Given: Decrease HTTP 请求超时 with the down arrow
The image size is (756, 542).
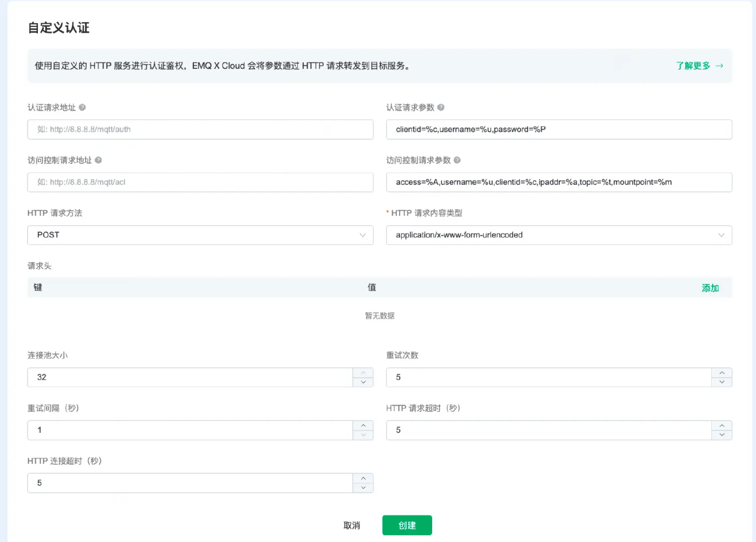Looking at the screenshot, I should (x=722, y=435).
